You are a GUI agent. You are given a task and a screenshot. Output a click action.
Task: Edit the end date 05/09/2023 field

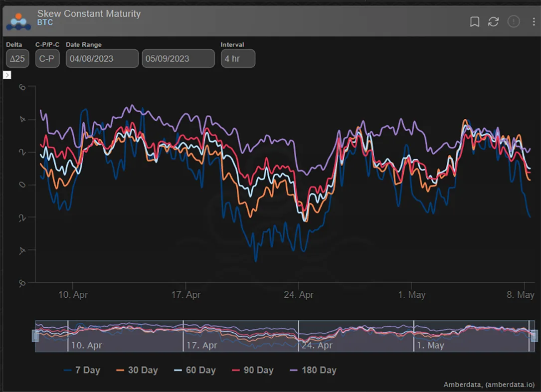tap(178, 59)
